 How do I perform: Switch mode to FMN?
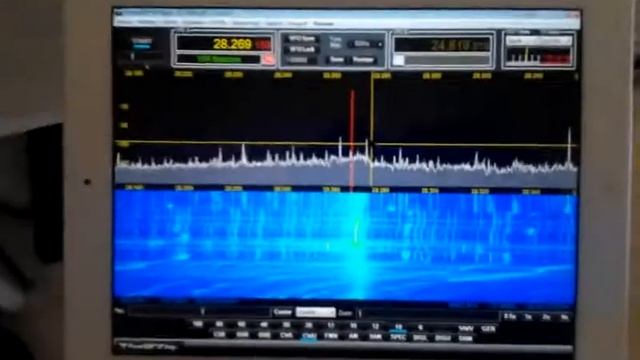[x=331, y=336]
